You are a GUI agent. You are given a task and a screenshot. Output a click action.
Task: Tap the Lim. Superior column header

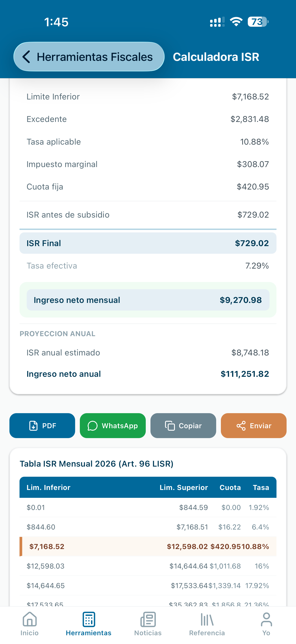click(x=184, y=487)
